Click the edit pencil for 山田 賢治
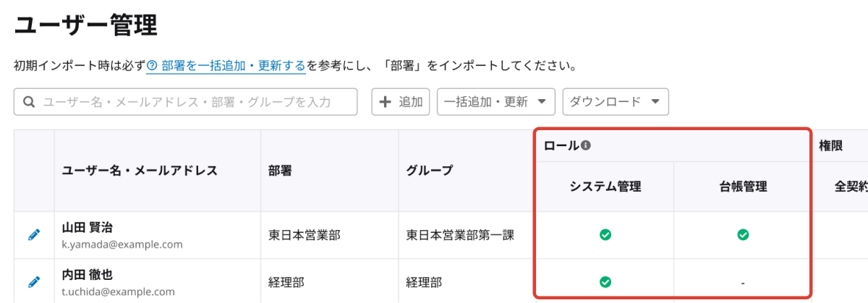 pyautogui.click(x=34, y=235)
